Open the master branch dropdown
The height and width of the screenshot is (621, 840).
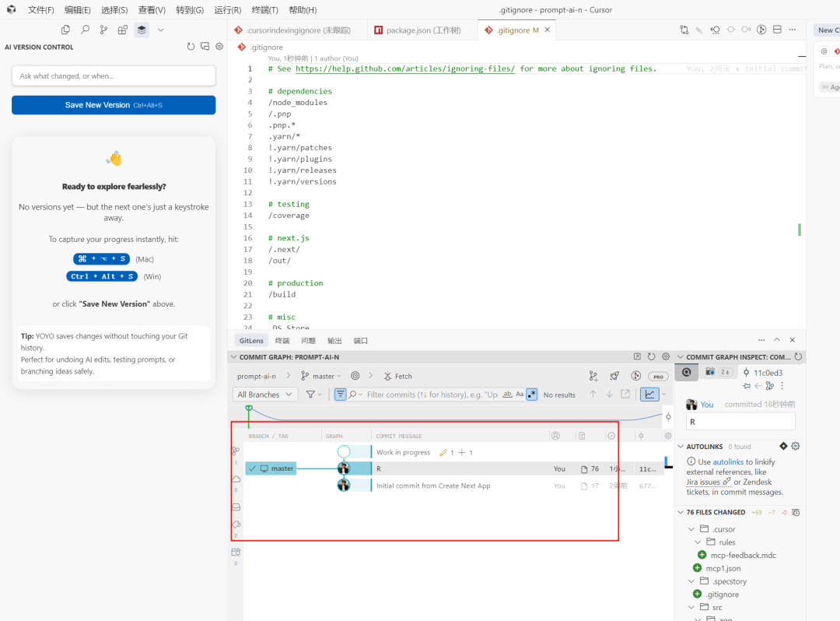pyautogui.click(x=322, y=376)
